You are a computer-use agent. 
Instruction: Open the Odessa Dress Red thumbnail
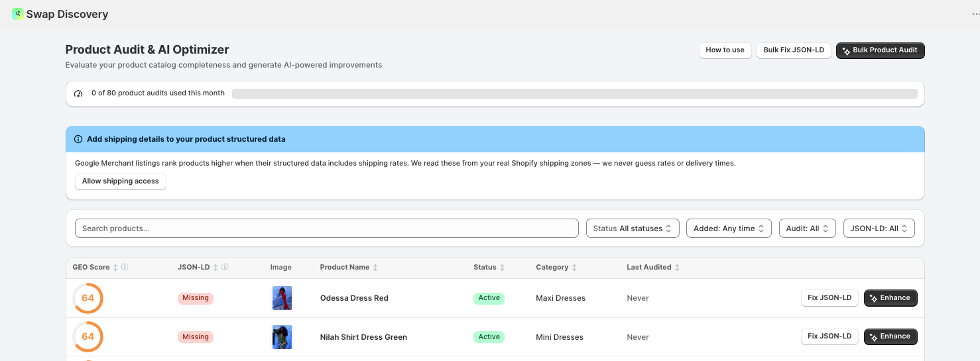[x=282, y=298]
